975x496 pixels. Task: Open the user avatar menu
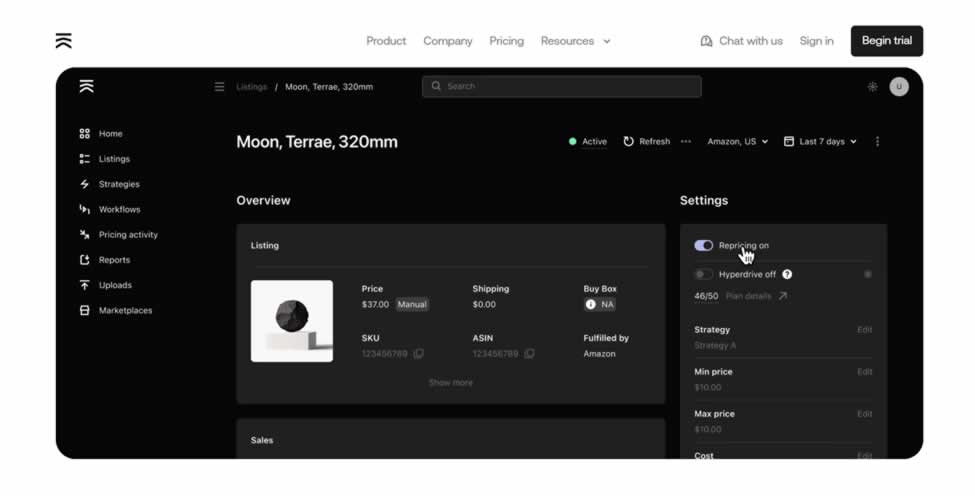point(899,87)
